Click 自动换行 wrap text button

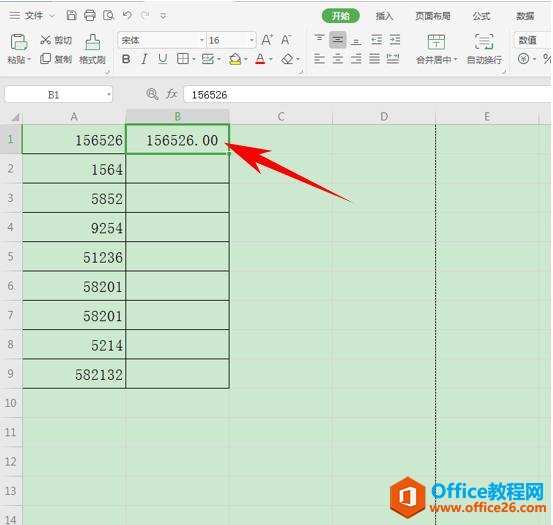484,49
